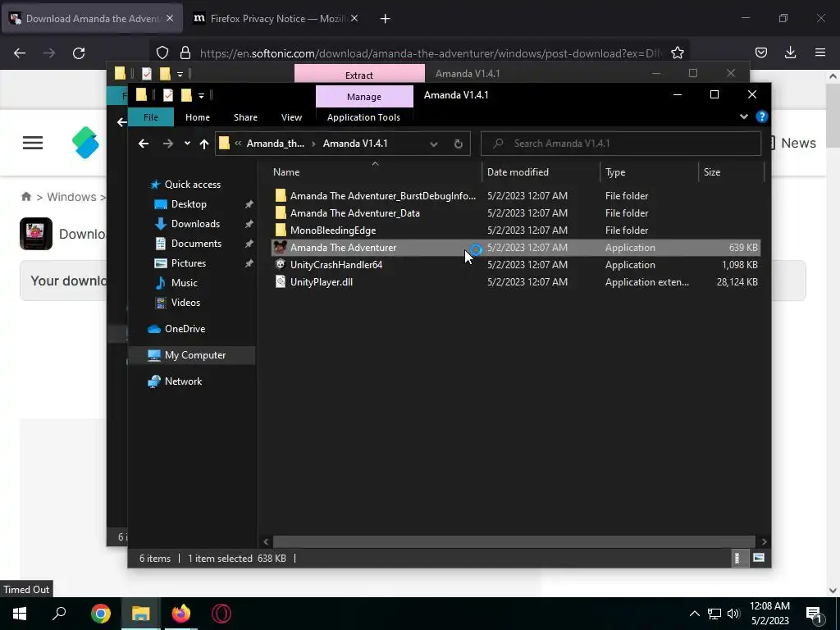
Task: Open recent locations dropdown arrow
Action: [x=187, y=144]
